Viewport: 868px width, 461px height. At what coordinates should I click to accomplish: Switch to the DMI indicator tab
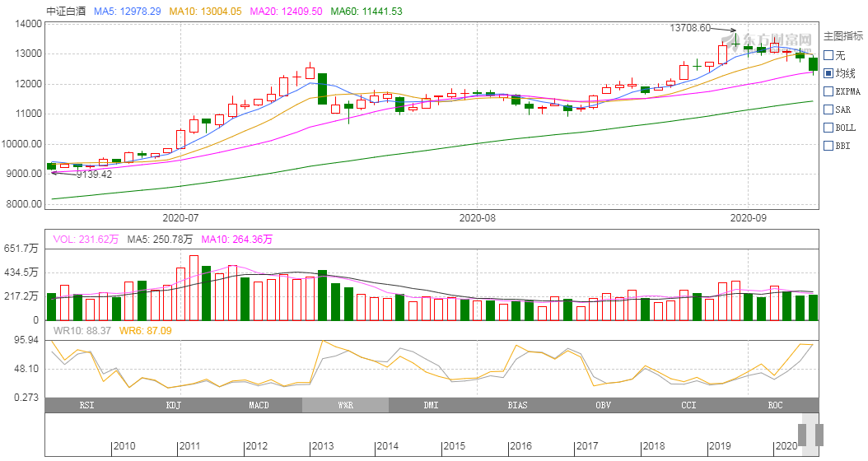click(432, 405)
